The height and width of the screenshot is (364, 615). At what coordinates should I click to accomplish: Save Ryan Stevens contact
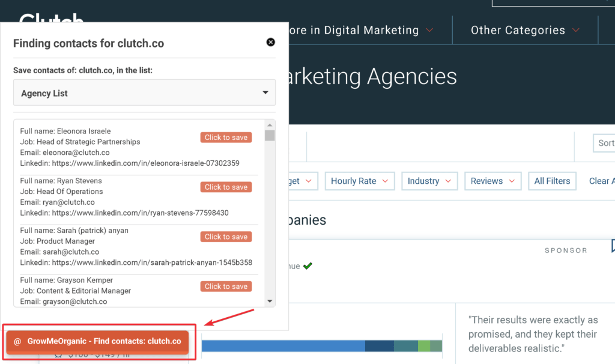coord(226,187)
